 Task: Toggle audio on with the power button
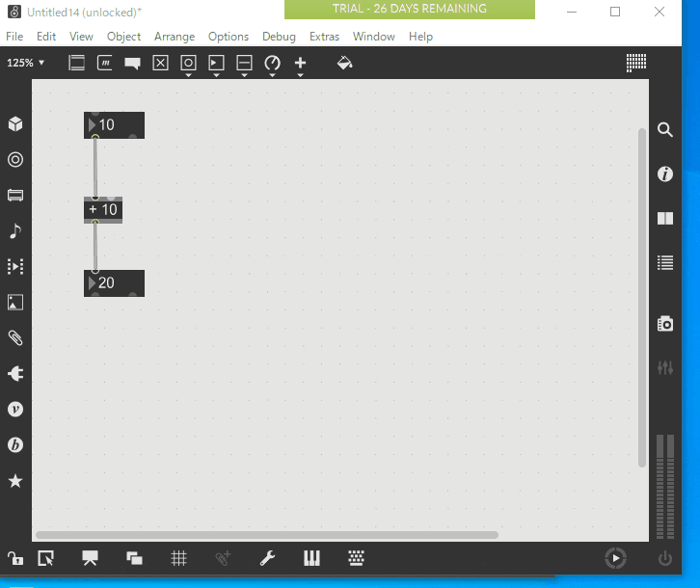pos(665,558)
